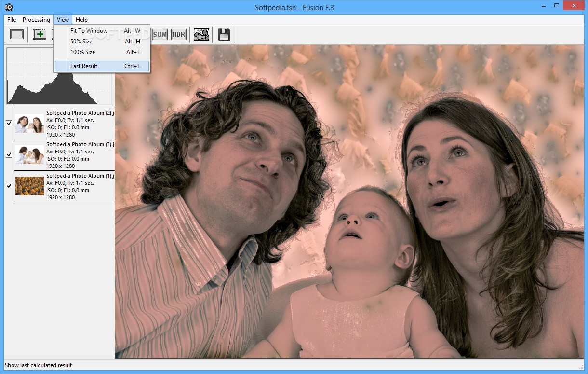
Task: Choose 100% Size menu entry
Action: pos(102,52)
